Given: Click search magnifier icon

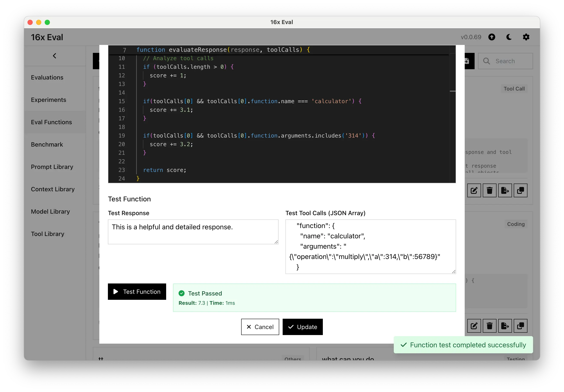Looking at the screenshot, I should [486, 61].
